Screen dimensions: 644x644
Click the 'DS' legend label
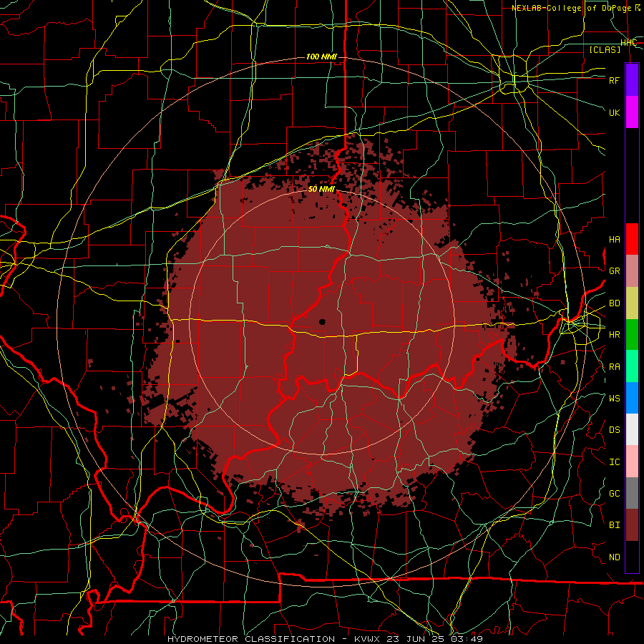(614, 430)
